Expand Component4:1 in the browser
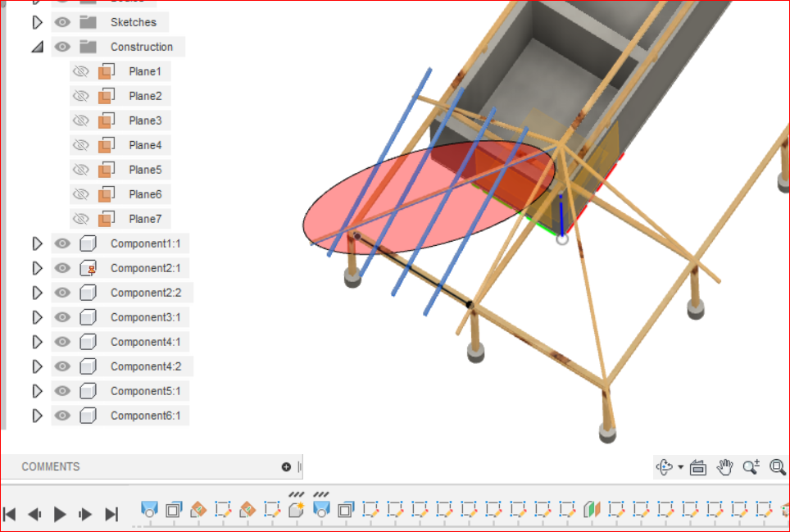 37,342
